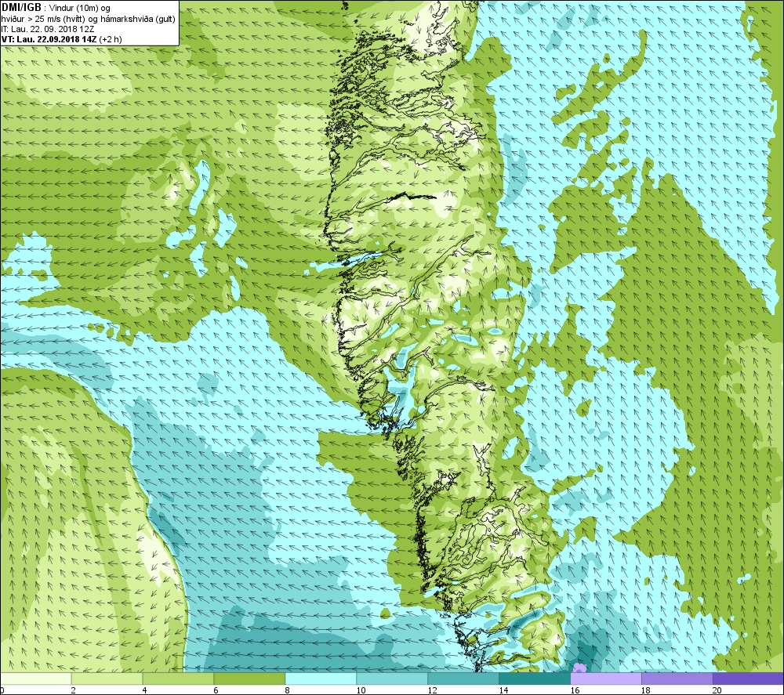
Task: Click the legend swatch above 20 m/s
Action: coord(748,679)
